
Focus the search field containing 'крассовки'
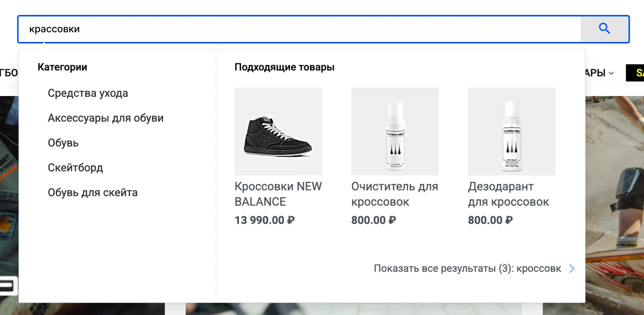point(300,29)
